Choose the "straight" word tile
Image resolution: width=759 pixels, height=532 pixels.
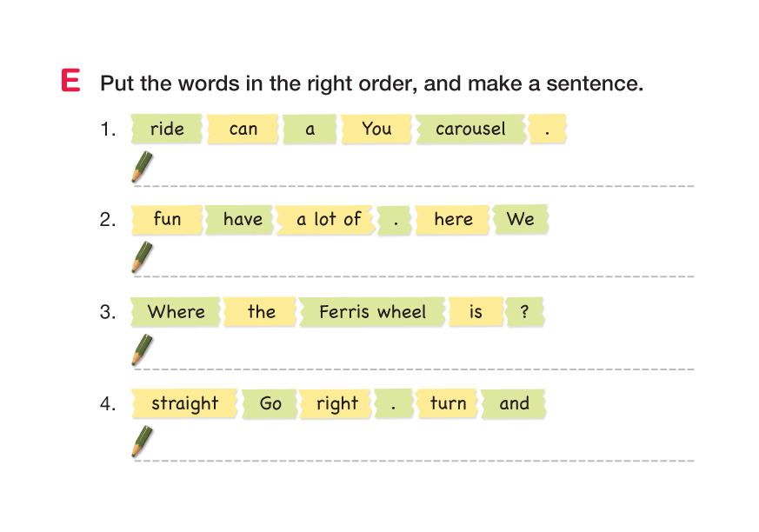[x=184, y=403]
